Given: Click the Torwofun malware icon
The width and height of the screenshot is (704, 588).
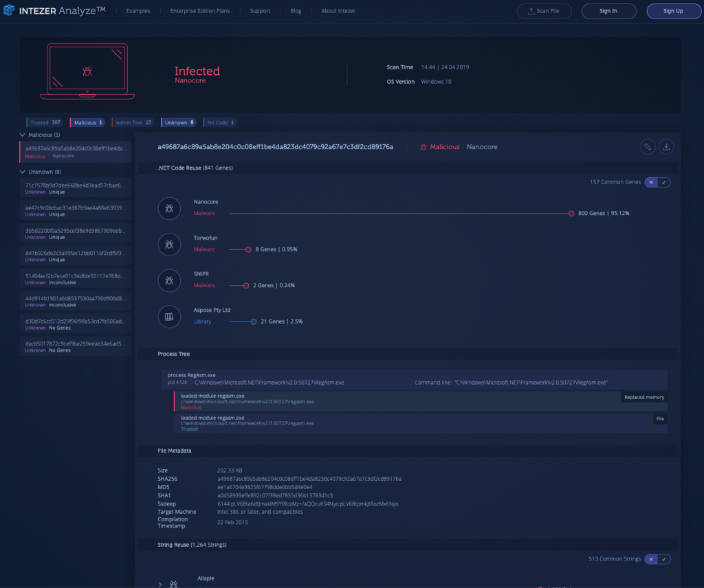Looking at the screenshot, I should point(169,245).
